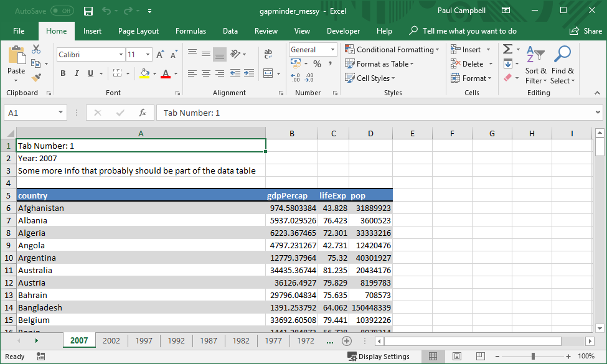This screenshot has height=364, width=607.
Task: Open the Data ribbon tab
Action: tap(230, 31)
